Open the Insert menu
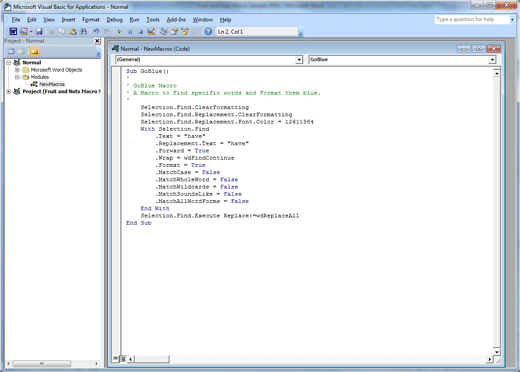The image size is (520, 372). click(68, 20)
